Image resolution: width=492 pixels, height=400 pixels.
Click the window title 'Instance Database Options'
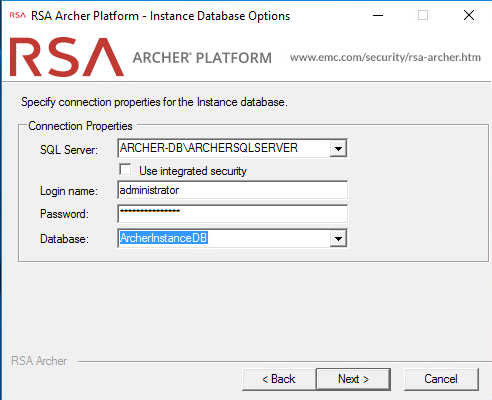[x=220, y=16]
